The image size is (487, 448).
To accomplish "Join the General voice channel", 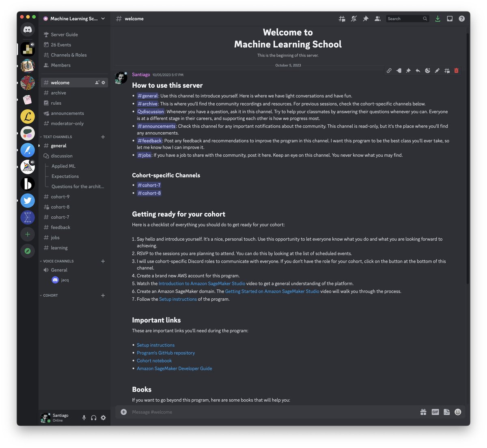I will [74, 270].
